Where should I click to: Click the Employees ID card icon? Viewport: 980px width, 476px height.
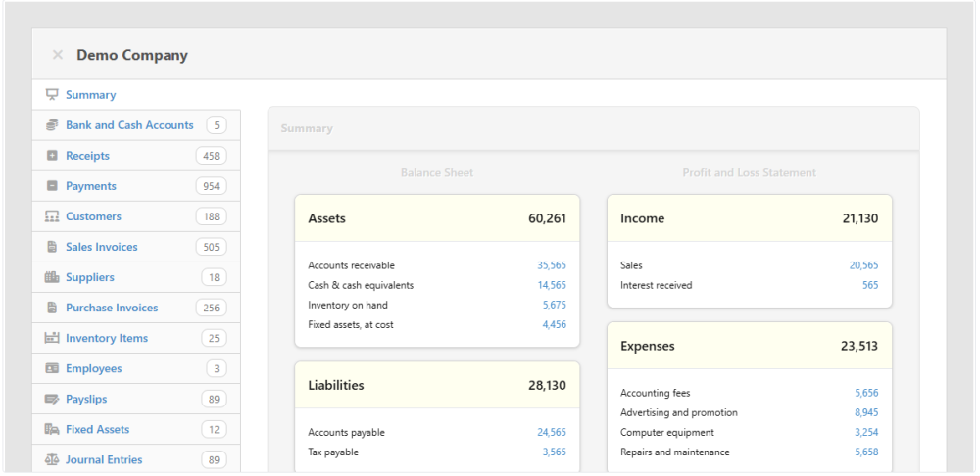click(x=52, y=368)
